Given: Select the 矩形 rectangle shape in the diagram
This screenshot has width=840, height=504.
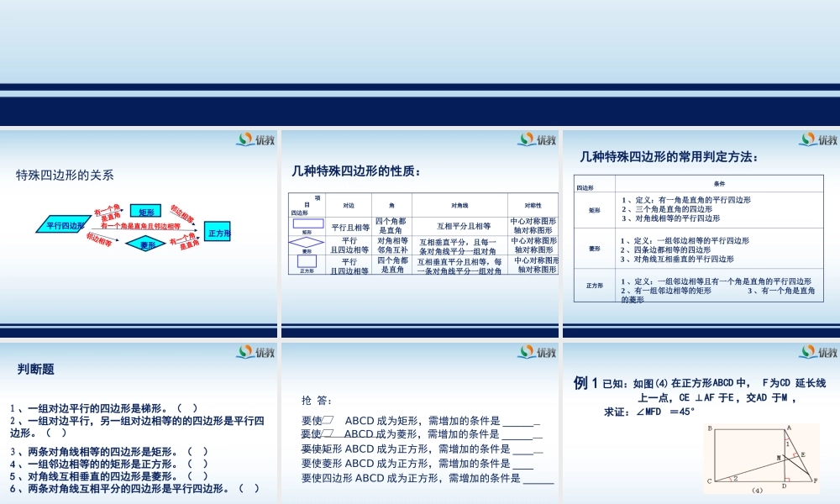Looking at the screenshot, I should (x=144, y=210).
